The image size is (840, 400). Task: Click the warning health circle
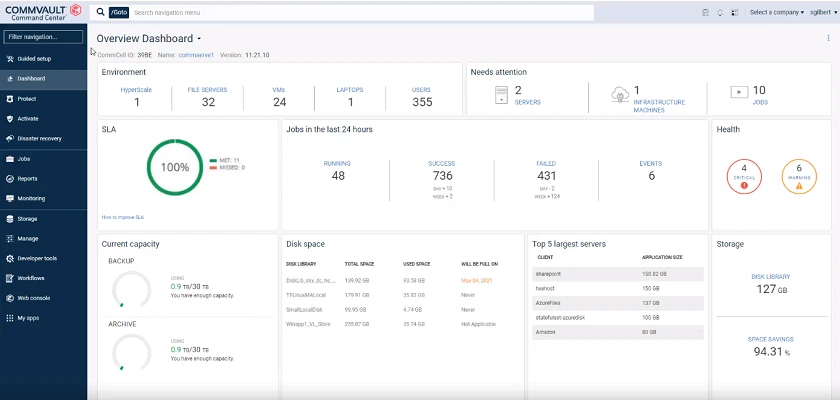click(x=799, y=176)
